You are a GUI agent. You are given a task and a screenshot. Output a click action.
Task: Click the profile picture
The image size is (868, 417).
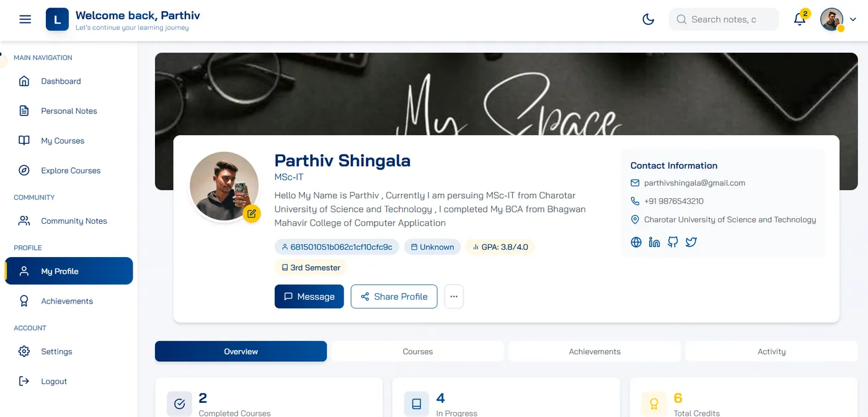224,186
